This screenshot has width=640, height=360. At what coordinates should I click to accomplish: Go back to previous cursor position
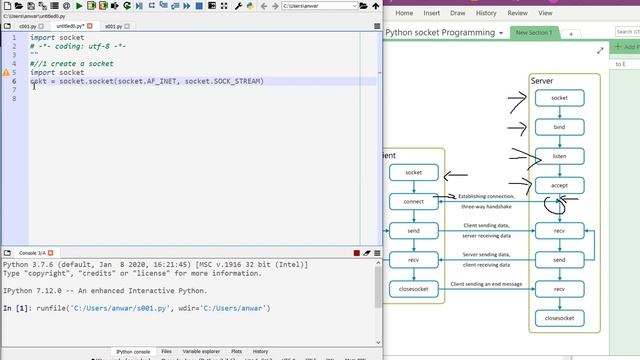(264, 6)
